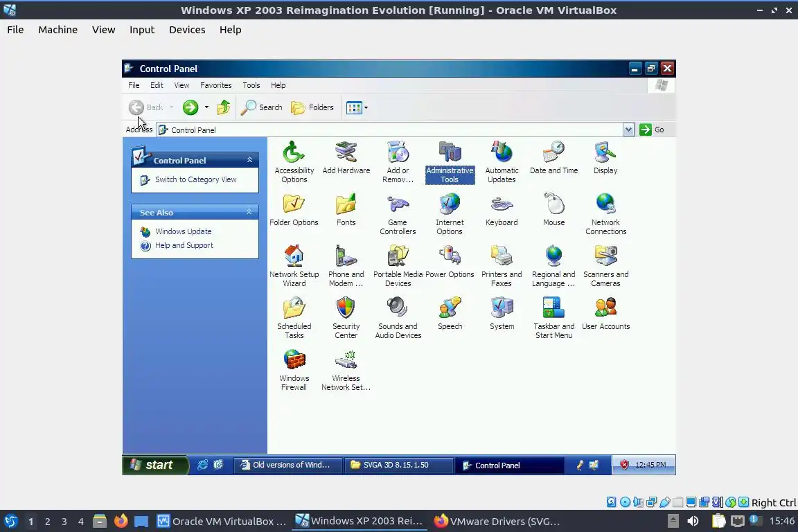Select Taskbar and Start Menu icon
Screen dimensions: 798x532
click(553, 318)
